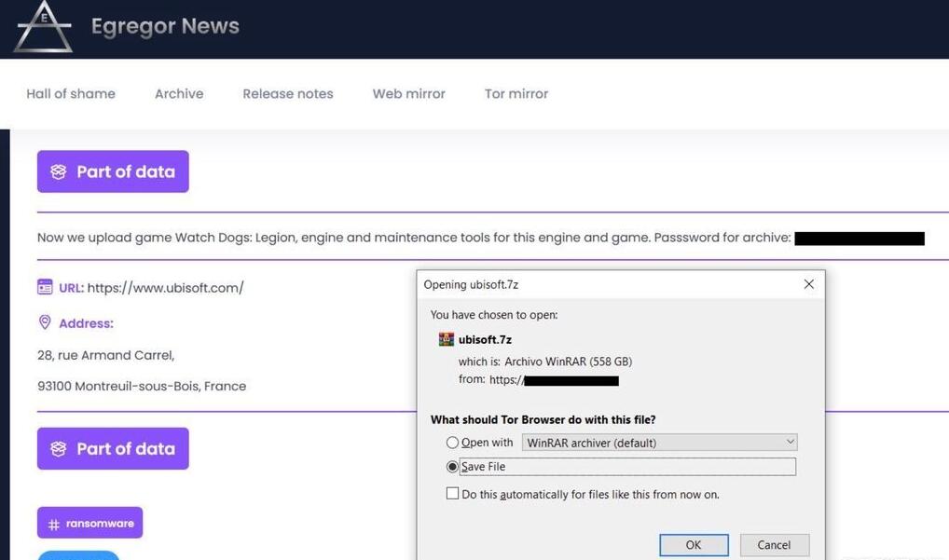Click the 93100 Montreuil-sous-Bois, France line
This screenshot has height=560, width=949.
point(142,386)
